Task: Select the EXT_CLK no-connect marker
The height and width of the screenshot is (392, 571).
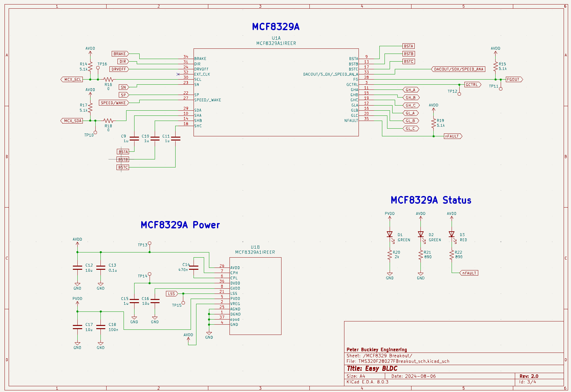Action: point(178,74)
